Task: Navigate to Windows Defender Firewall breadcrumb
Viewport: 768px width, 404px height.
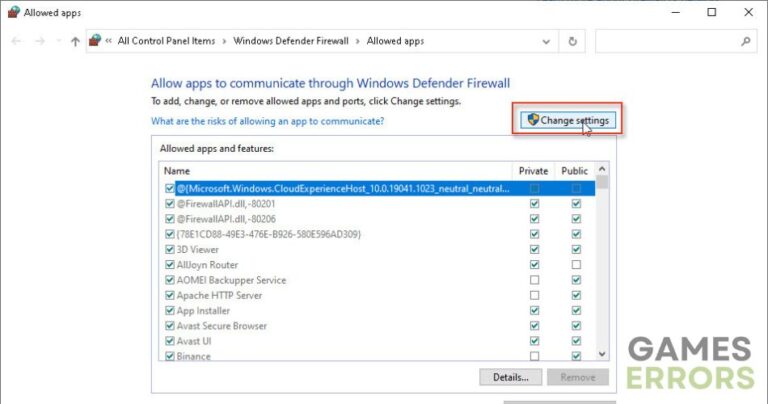Action: pyautogui.click(x=293, y=42)
